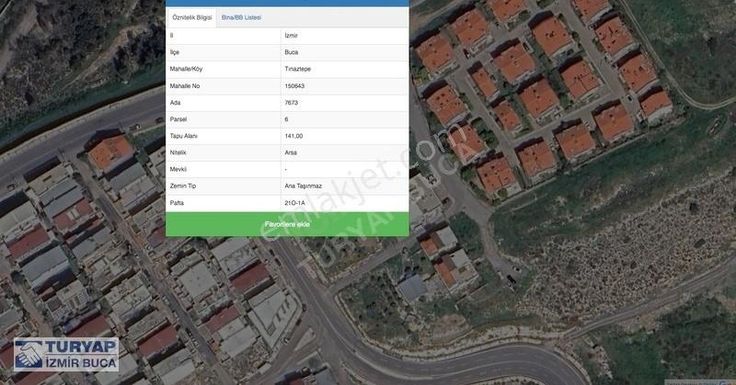Image resolution: width=736 pixels, height=385 pixels.
Task: Click the green Favorilere ekle button
Action: click(287, 224)
